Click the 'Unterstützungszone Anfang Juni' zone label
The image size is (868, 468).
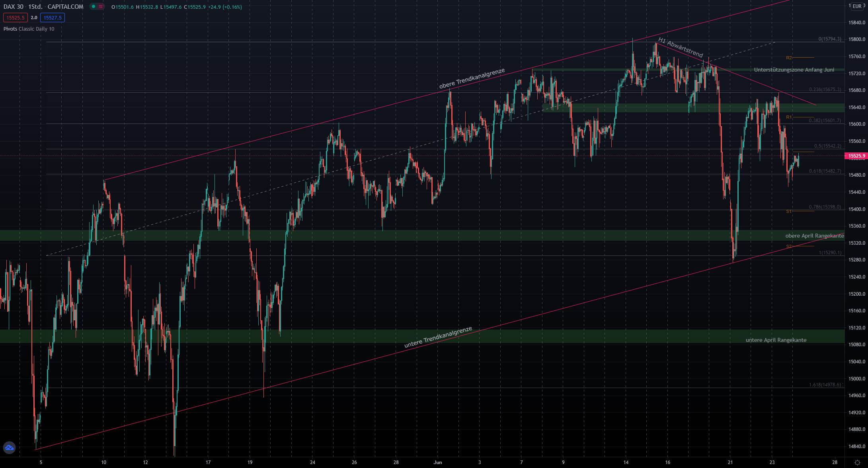(x=794, y=70)
